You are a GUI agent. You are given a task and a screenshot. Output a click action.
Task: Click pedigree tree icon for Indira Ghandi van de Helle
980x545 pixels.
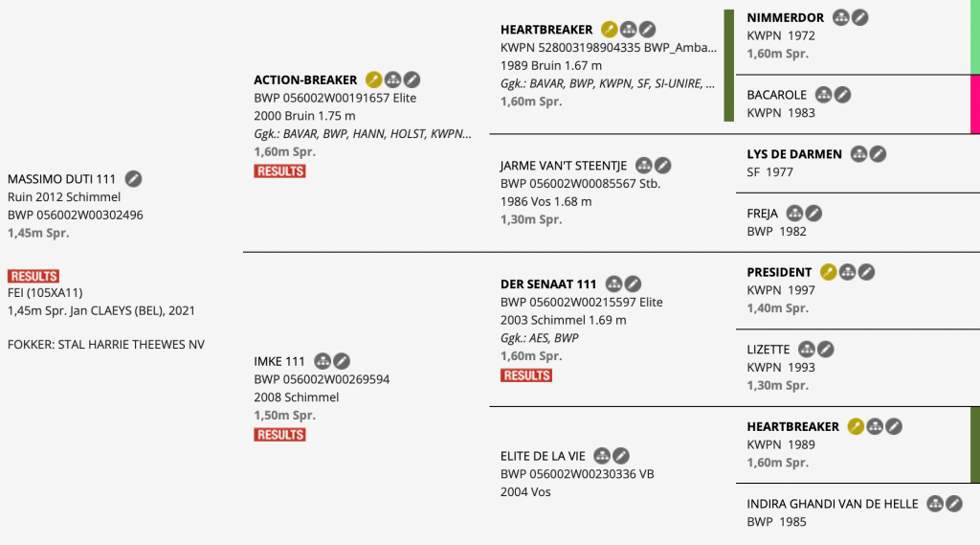(x=935, y=504)
